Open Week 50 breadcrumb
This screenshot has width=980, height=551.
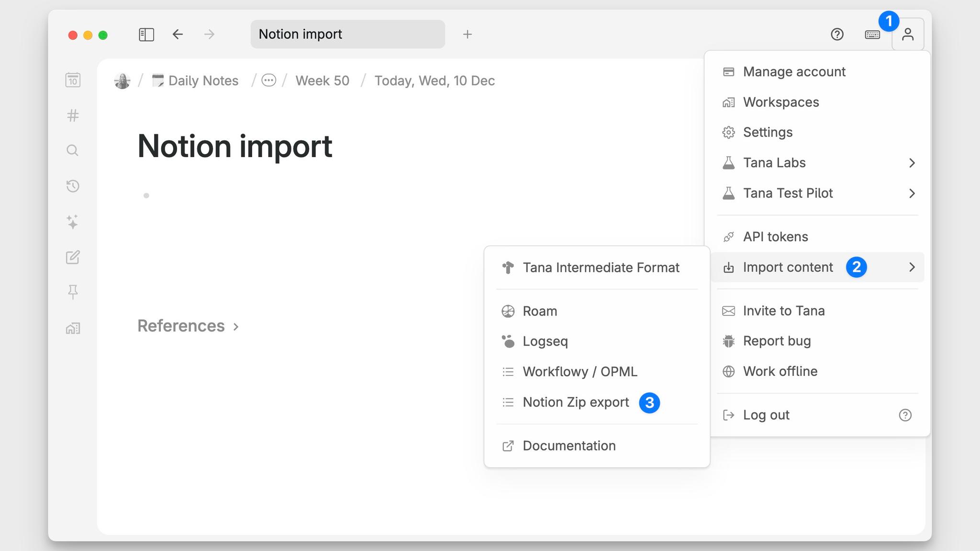tap(323, 80)
